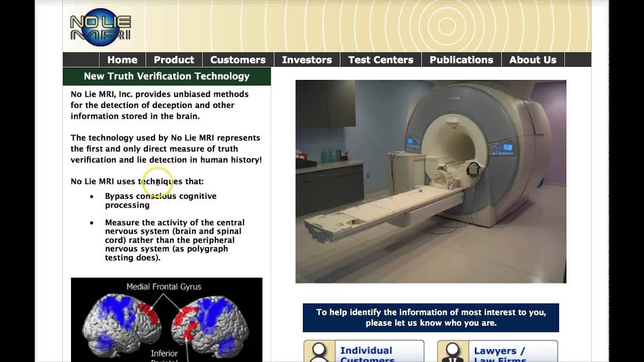The width and height of the screenshot is (644, 362).
Task: Click the No Lie MRI logo
Action: 100,27
